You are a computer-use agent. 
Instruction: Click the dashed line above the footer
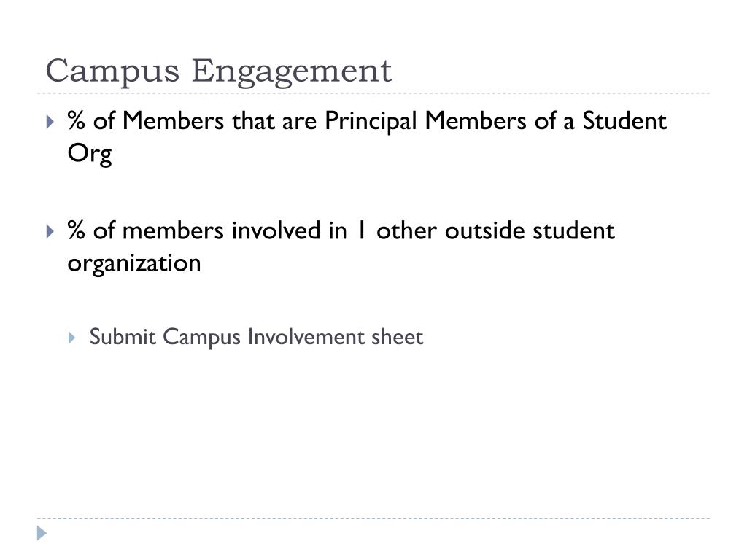coord(373,518)
